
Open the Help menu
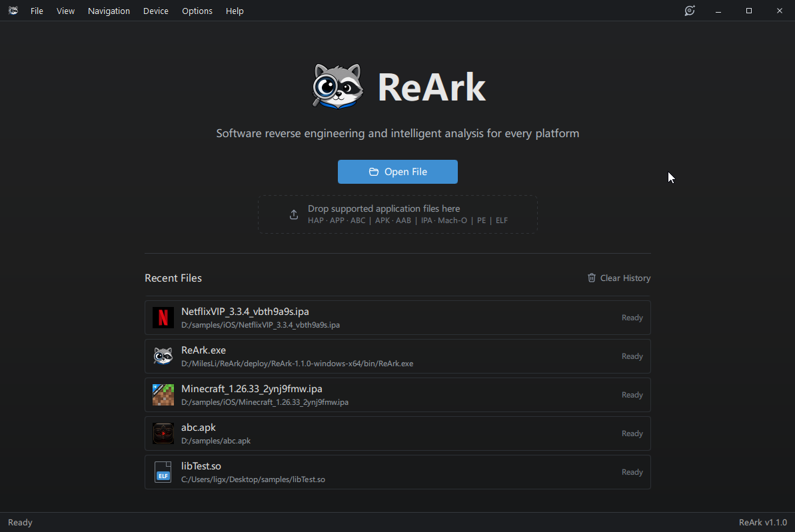[235, 11]
